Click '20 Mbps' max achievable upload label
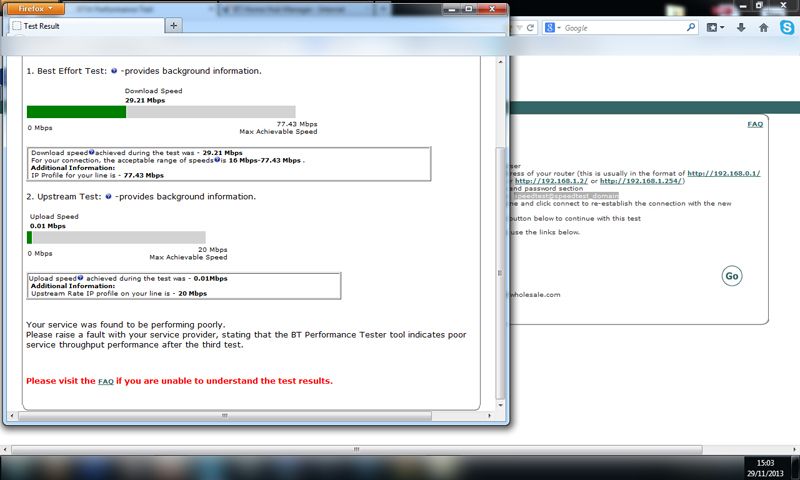Image resolution: width=800 pixels, height=480 pixels. (213, 249)
